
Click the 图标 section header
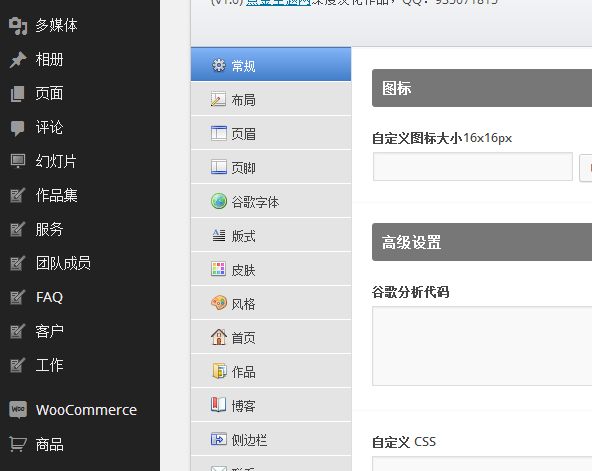click(x=482, y=88)
